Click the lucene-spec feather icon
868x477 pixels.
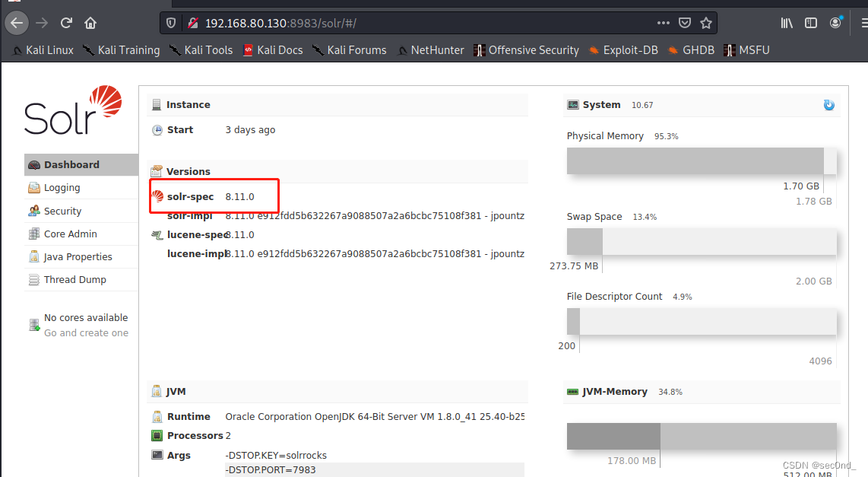(x=157, y=235)
